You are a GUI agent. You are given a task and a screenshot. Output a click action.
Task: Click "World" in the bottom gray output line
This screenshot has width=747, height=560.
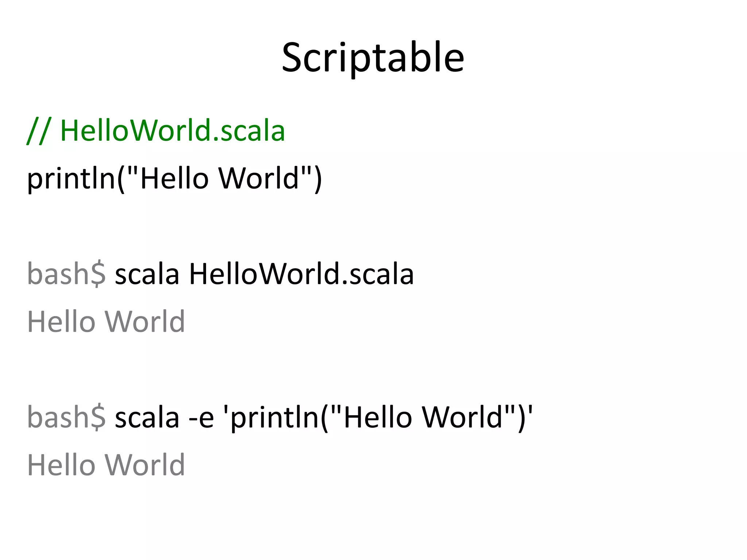click(x=145, y=465)
